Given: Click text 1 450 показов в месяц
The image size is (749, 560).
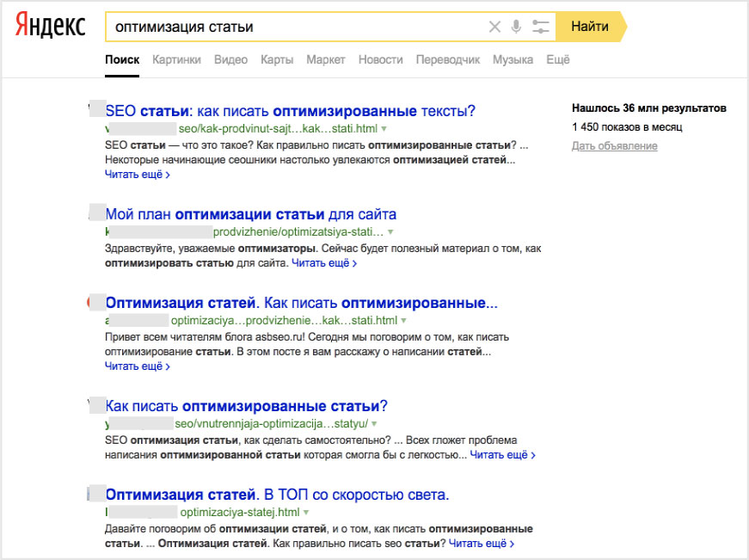Looking at the screenshot, I should pos(627,127).
